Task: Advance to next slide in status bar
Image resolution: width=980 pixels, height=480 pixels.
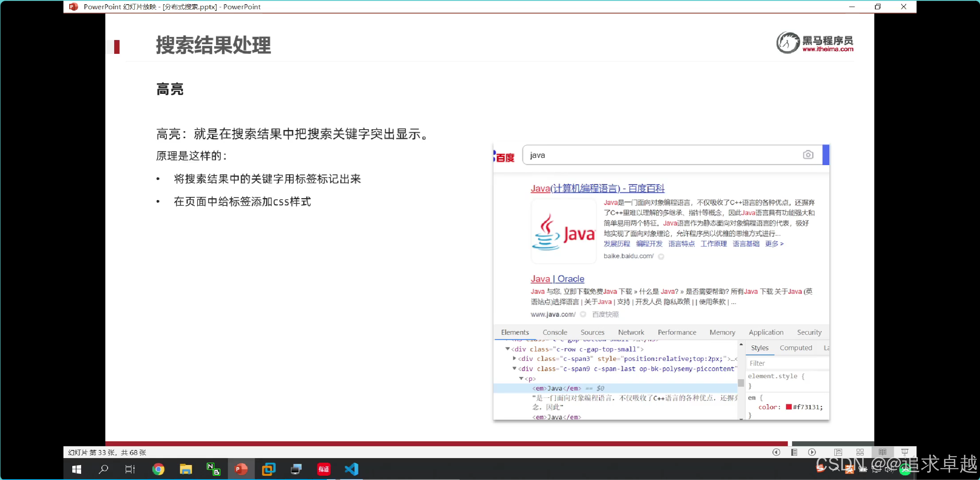Action: pyautogui.click(x=812, y=452)
